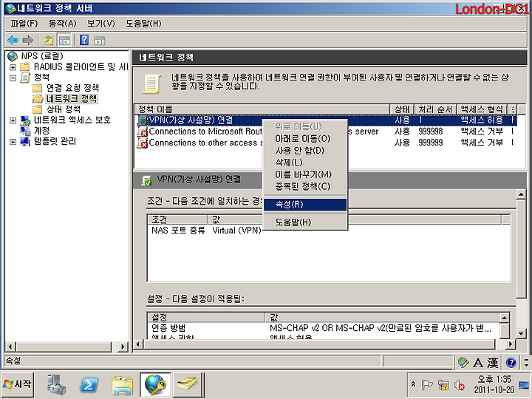Select the 계정 tree item
This screenshot has width=532, height=399.
[x=41, y=131]
